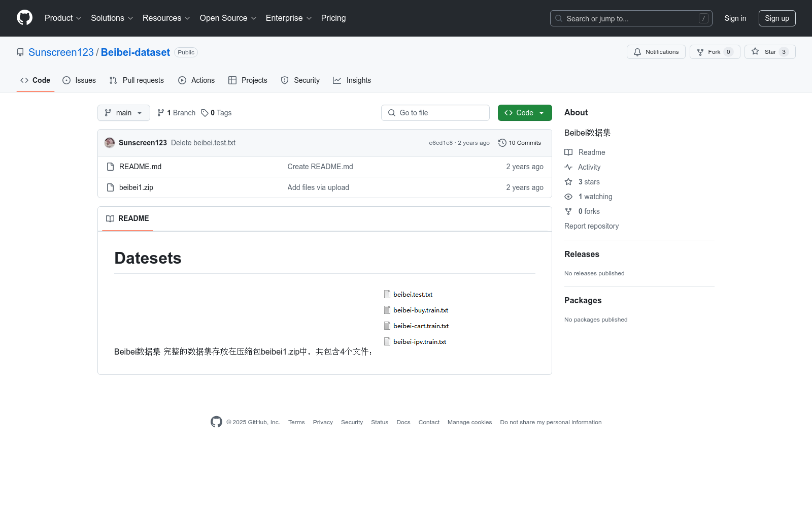Open the README.md file
Viewport: 812px width, 508px height.
coord(140,167)
